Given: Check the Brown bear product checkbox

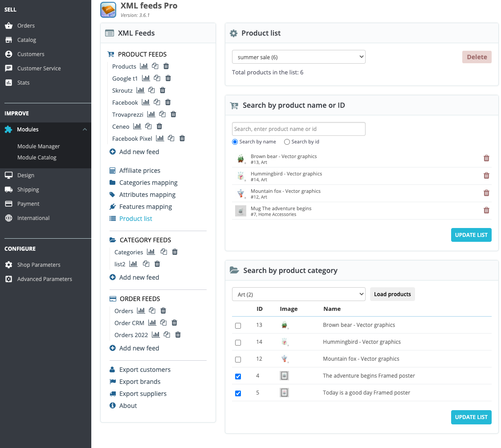Looking at the screenshot, I should [x=238, y=326].
